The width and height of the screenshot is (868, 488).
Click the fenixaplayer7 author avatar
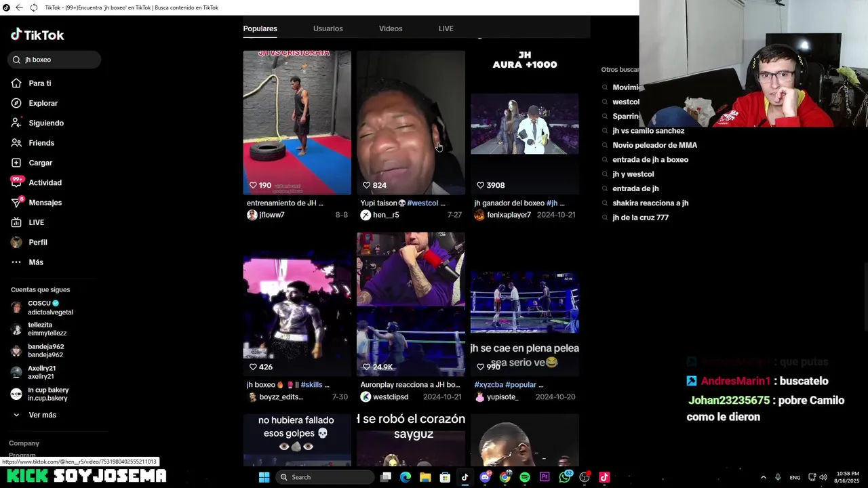(479, 215)
